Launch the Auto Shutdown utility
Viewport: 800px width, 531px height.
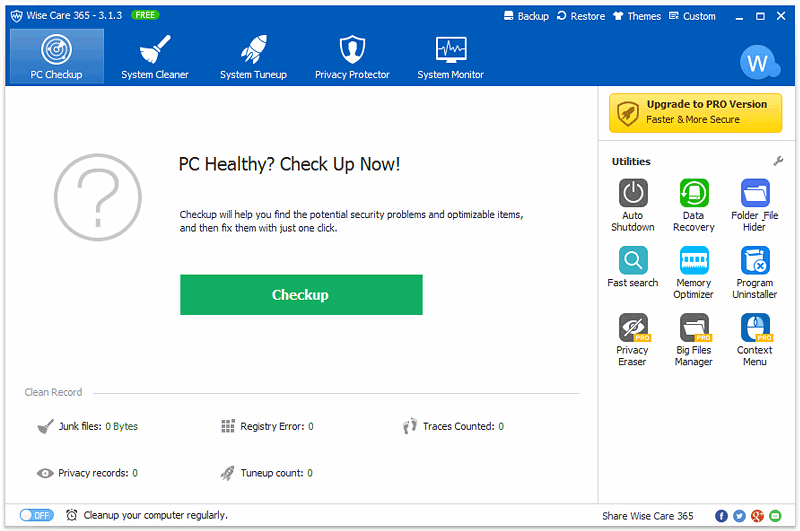pyautogui.click(x=633, y=205)
